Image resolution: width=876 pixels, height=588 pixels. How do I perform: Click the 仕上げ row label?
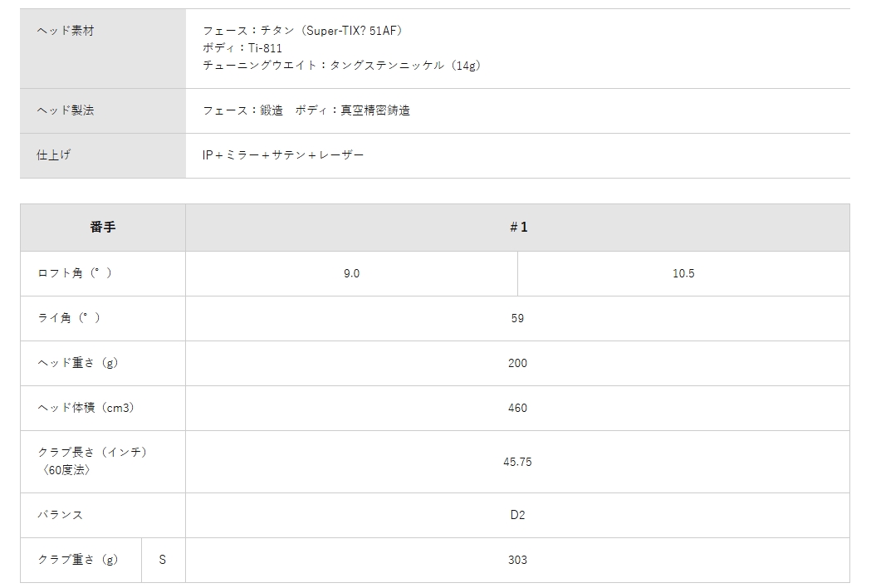pyautogui.click(x=54, y=155)
